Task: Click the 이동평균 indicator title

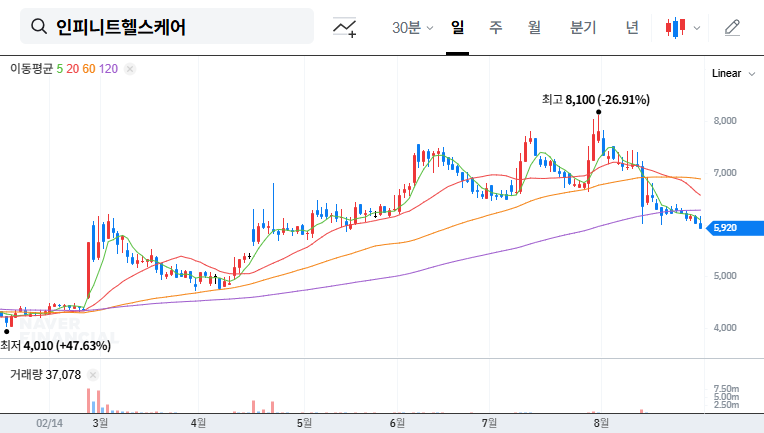Action: (31, 69)
